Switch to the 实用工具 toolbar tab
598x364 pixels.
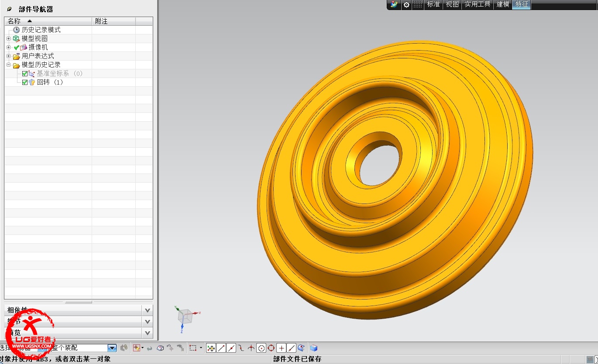477,4
